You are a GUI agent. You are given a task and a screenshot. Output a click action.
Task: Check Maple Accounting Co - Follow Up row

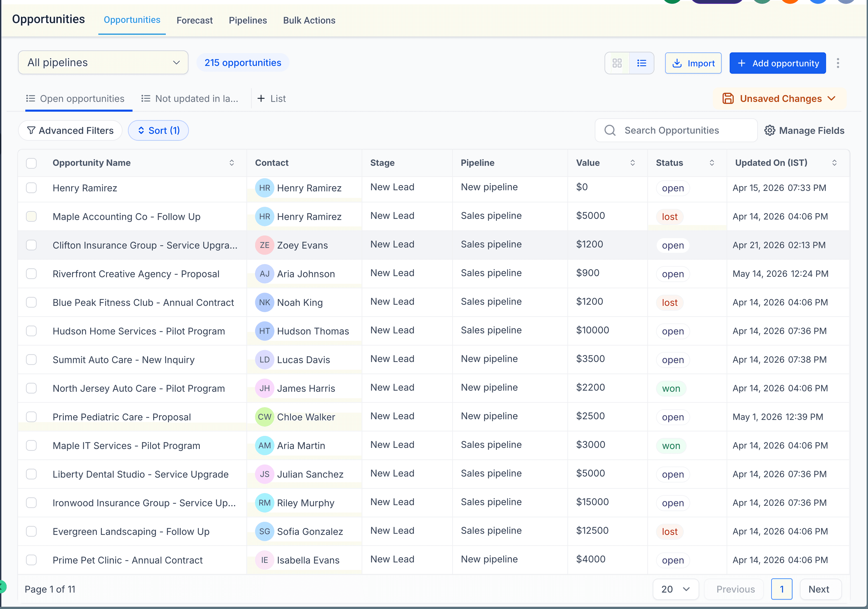31,217
